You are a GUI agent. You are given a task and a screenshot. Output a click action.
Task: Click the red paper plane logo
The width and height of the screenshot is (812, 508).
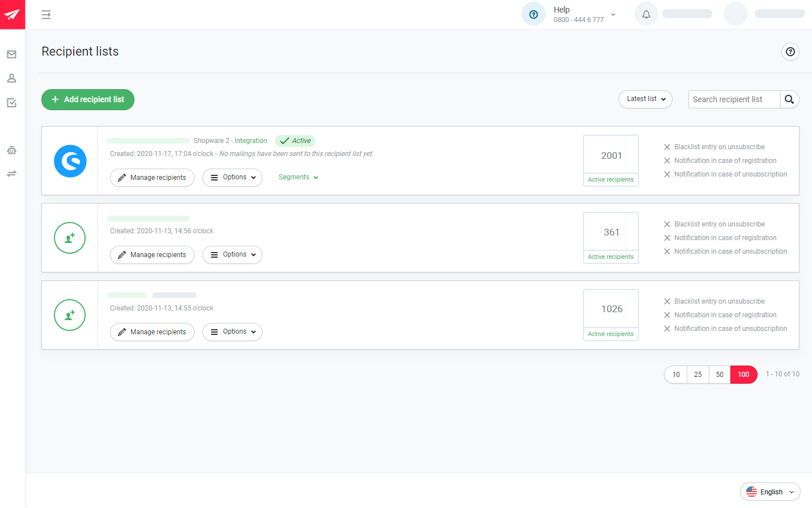pyautogui.click(x=12, y=14)
